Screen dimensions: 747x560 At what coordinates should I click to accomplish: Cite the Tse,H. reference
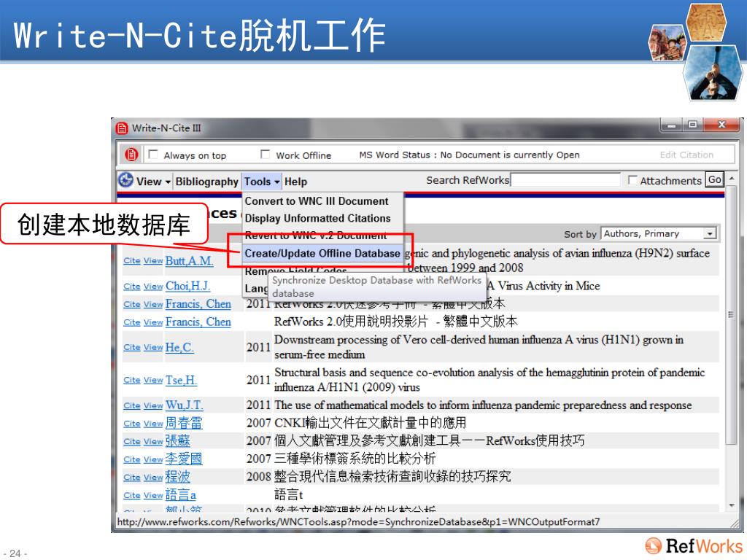132,380
